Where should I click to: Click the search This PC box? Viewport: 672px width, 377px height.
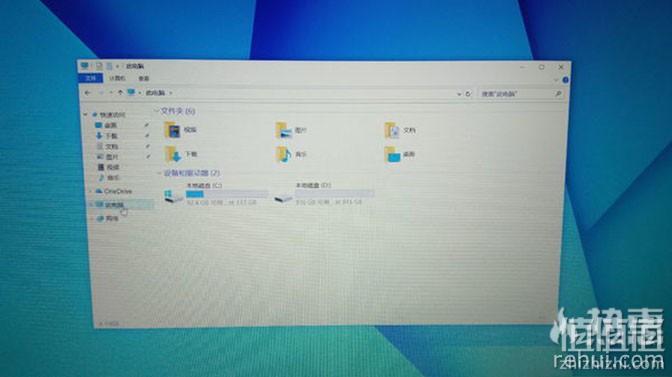coord(520,93)
